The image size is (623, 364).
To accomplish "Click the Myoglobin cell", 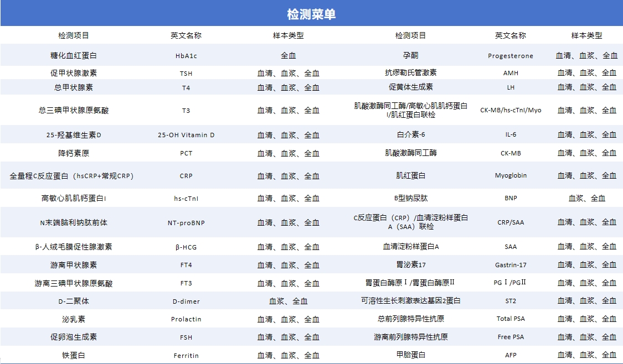I will (x=510, y=175).
